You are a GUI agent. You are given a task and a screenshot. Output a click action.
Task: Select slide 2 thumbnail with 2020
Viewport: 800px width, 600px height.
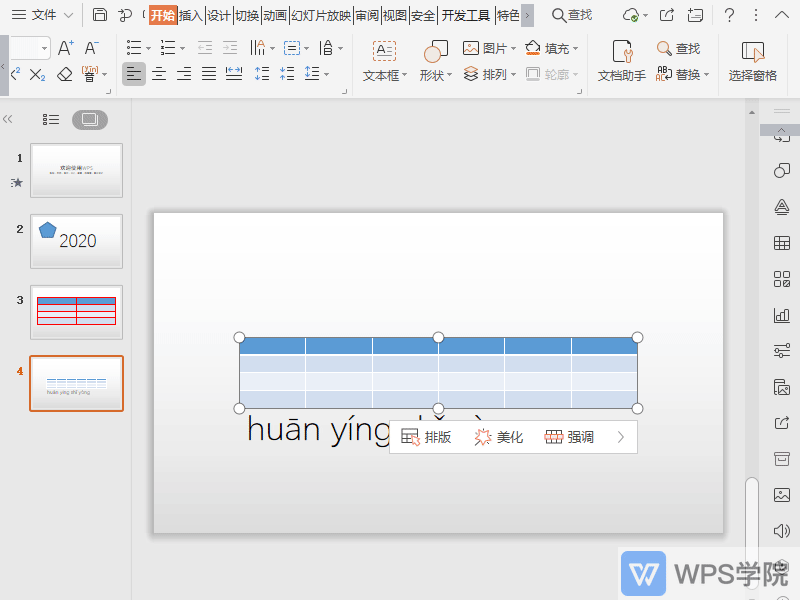tap(76, 240)
